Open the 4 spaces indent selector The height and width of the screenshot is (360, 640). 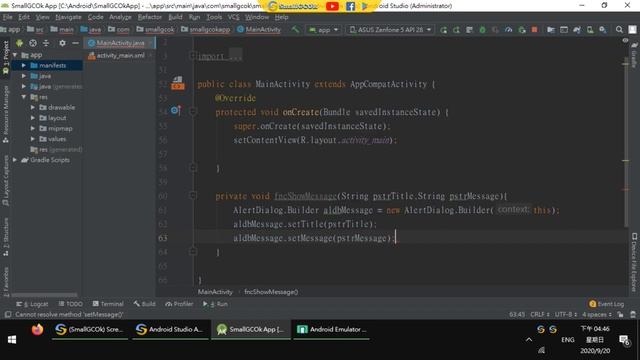pos(597,315)
